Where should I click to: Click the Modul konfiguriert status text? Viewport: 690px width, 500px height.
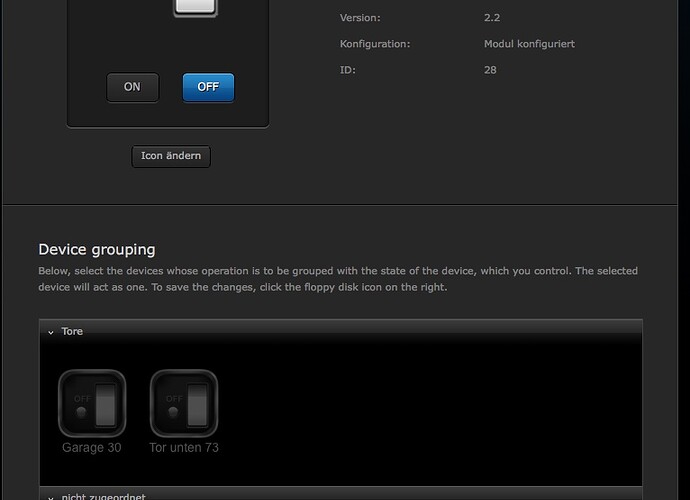coord(529,44)
